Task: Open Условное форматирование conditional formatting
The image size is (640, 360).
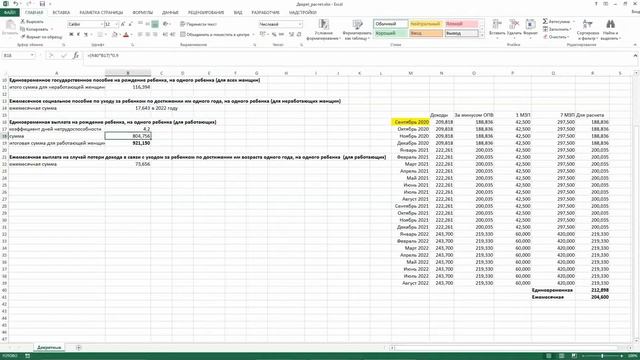Action: pos(324,29)
